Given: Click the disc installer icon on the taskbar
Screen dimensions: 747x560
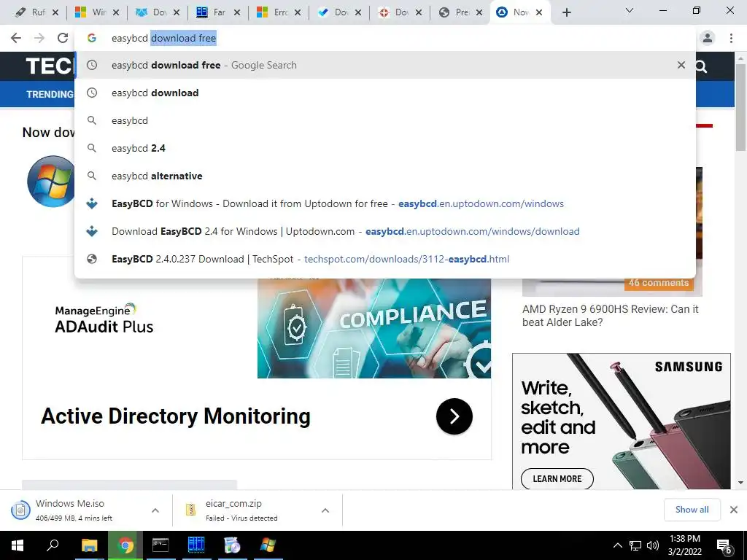Looking at the screenshot, I should (x=232, y=545).
